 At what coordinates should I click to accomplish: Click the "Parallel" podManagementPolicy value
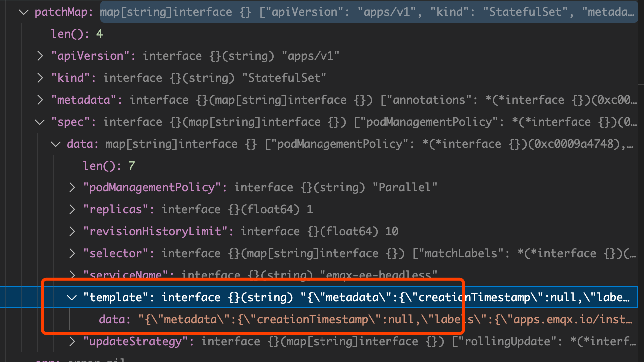pos(405,187)
